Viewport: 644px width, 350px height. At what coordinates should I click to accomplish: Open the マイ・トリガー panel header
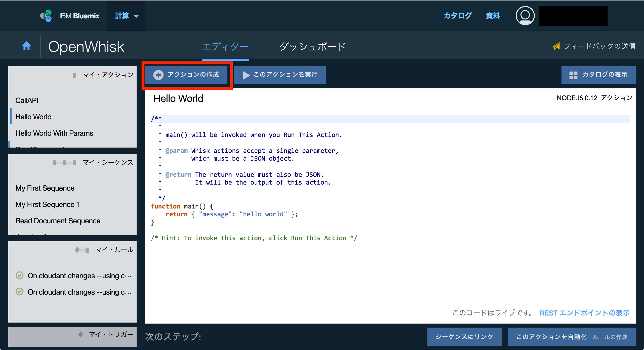click(72, 337)
